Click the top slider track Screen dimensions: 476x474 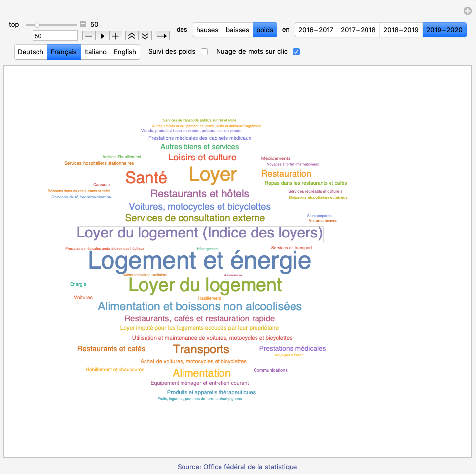pos(52,24)
